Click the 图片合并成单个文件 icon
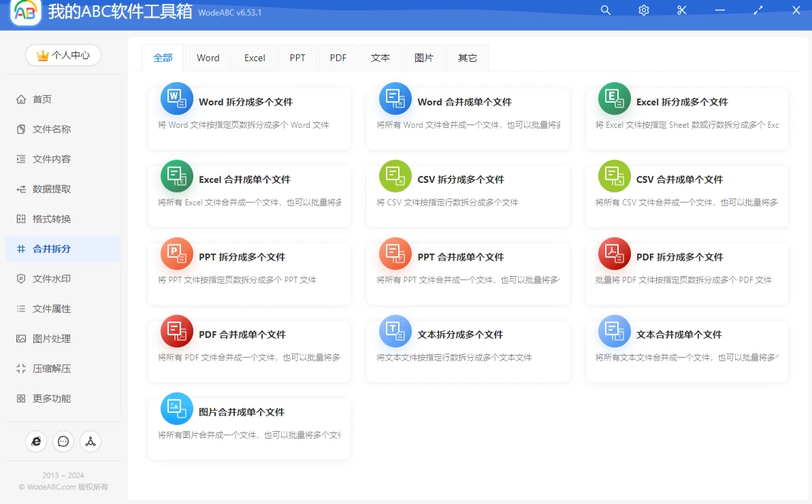812x504 pixels. pos(177,409)
